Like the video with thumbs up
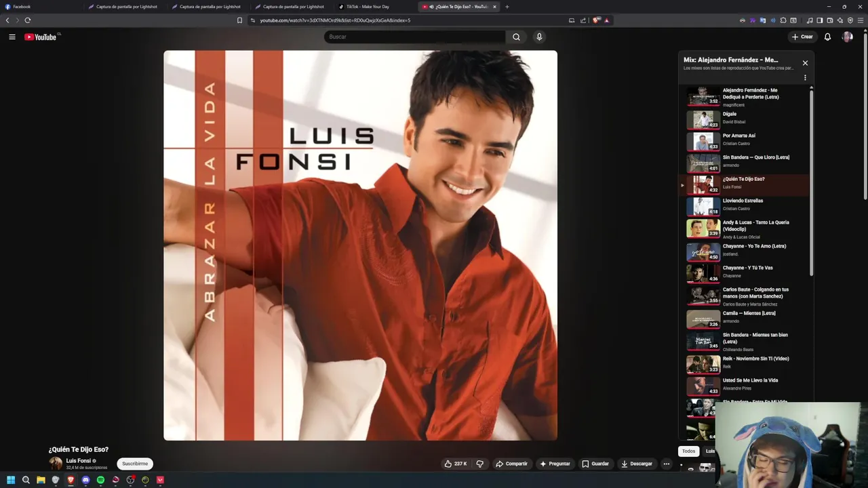868x488 pixels. pos(456,464)
